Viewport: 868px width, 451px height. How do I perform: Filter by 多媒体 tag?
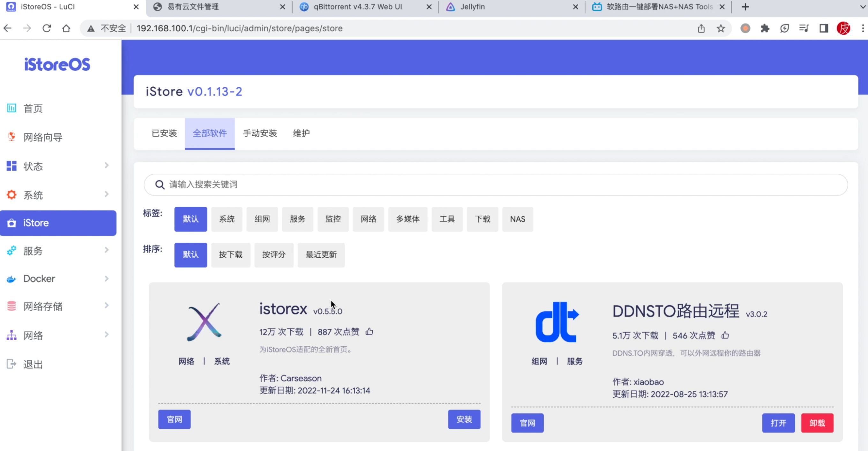pyautogui.click(x=408, y=219)
